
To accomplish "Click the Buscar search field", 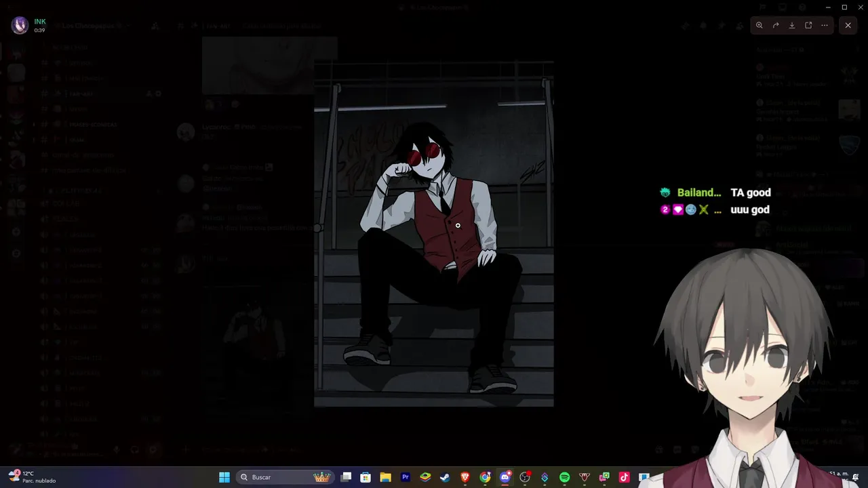I will pyautogui.click(x=285, y=477).
